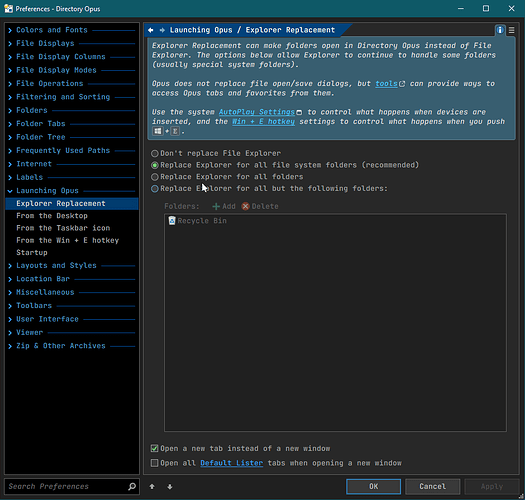Toggle the blue info panel icon
The height and width of the screenshot is (500, 525).
pyautogui.click(x=500, y=30)
